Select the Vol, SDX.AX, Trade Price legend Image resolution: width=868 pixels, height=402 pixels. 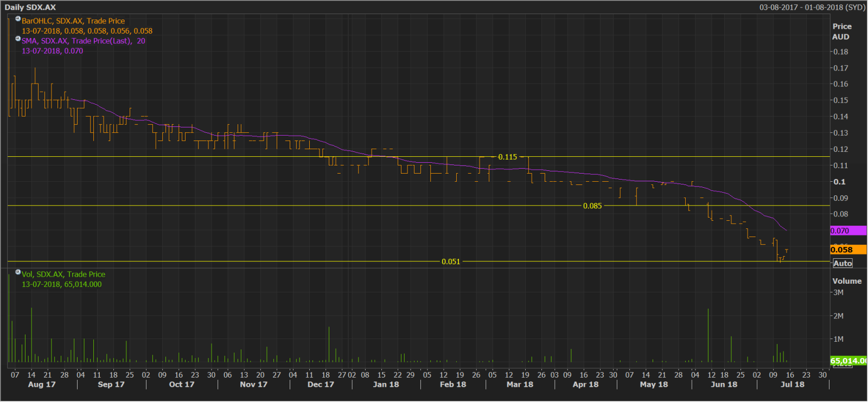click(63, 275)
